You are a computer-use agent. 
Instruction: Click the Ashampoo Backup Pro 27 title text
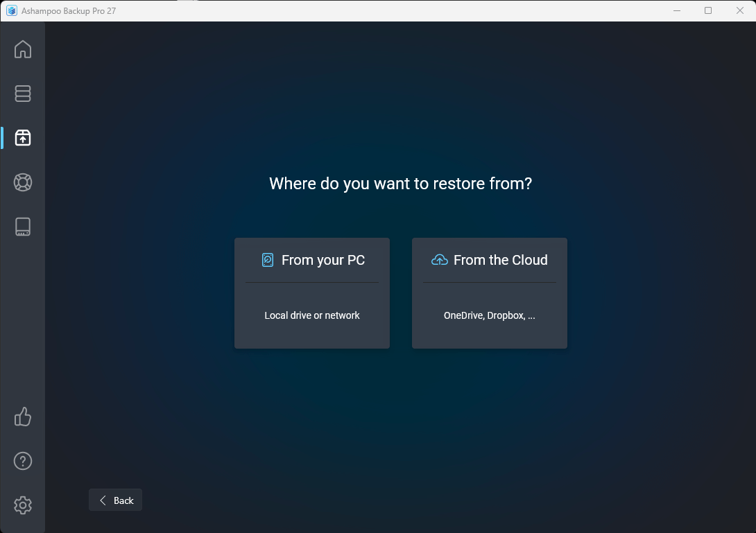tap(67, 10)
